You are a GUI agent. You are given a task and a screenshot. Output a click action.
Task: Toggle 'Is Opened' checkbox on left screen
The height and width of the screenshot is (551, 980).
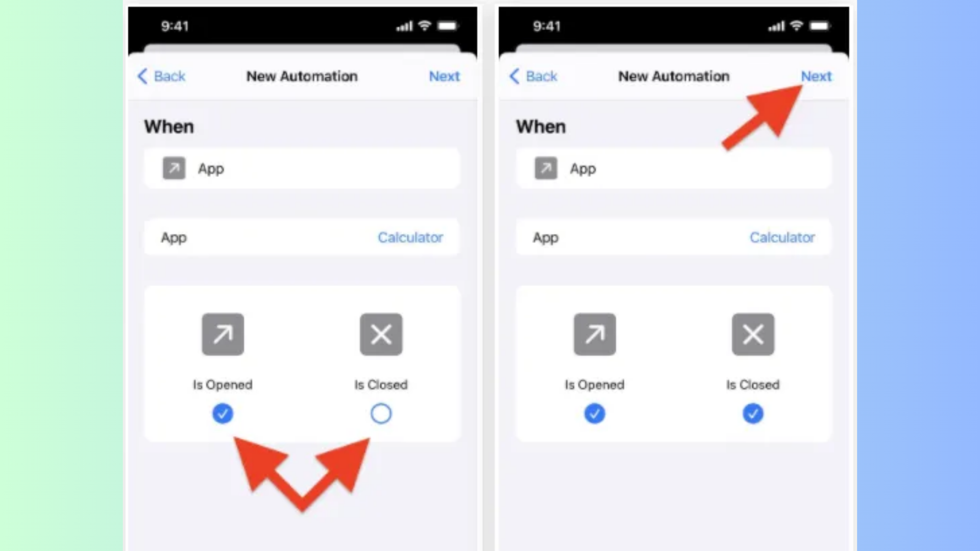(x=222, y=413)
